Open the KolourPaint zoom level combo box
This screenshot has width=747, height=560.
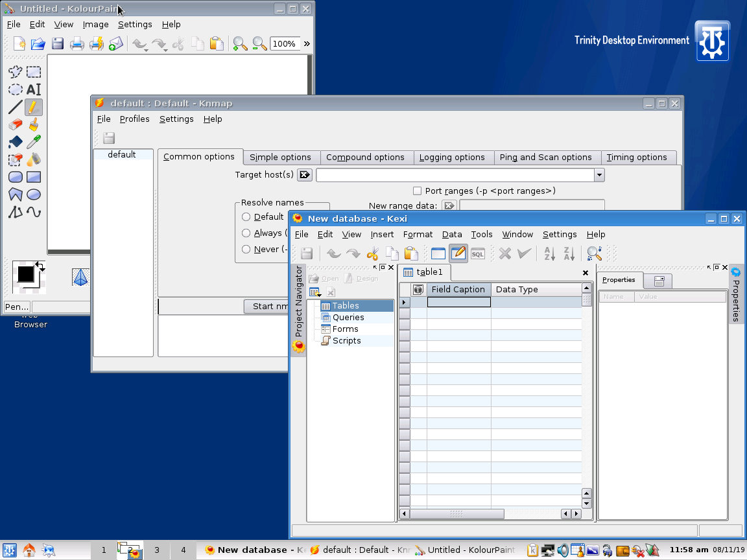pyautogui.click(x=285, y=44)
